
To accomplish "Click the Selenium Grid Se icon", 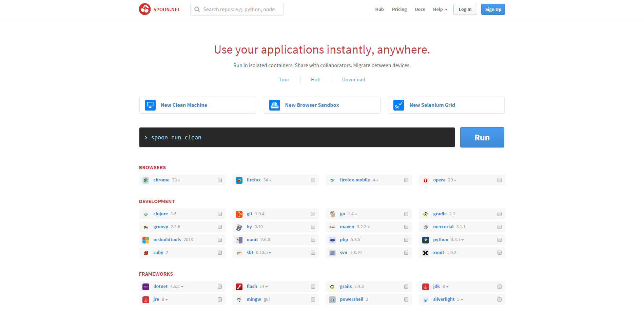I will pyautogui.click(x=399, y=105).
